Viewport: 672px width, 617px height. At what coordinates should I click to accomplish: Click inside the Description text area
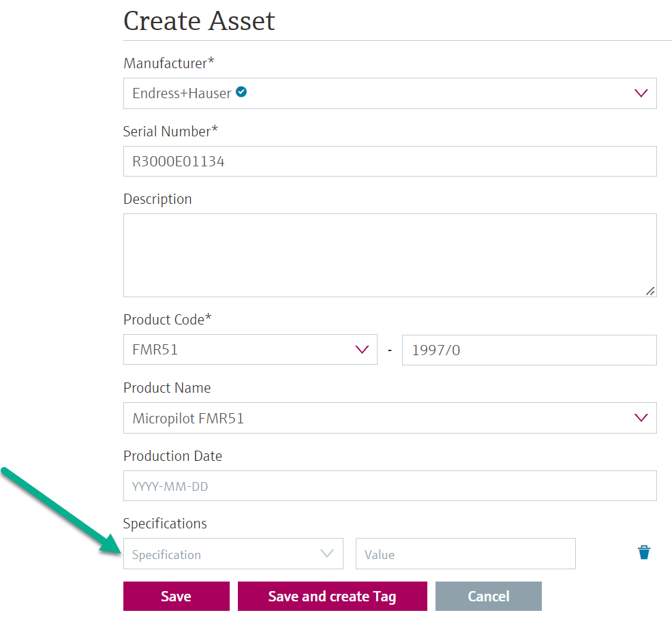point(390,255)
